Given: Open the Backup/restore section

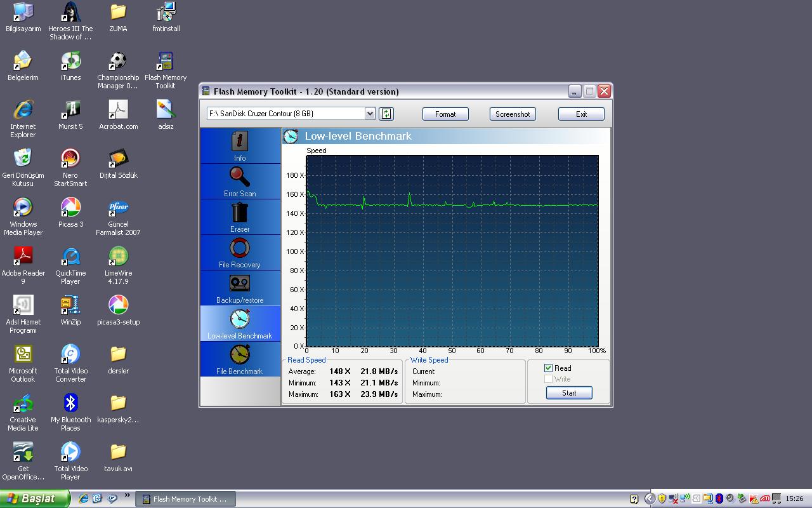Looking at the screenshot, I should (x=240, y=288).
